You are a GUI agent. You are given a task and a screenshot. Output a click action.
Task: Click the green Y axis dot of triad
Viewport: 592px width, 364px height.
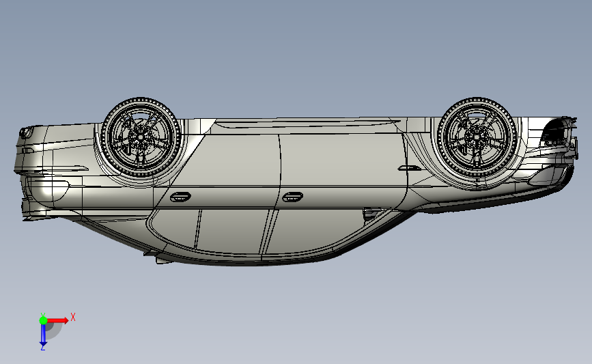tap(43, 320)
